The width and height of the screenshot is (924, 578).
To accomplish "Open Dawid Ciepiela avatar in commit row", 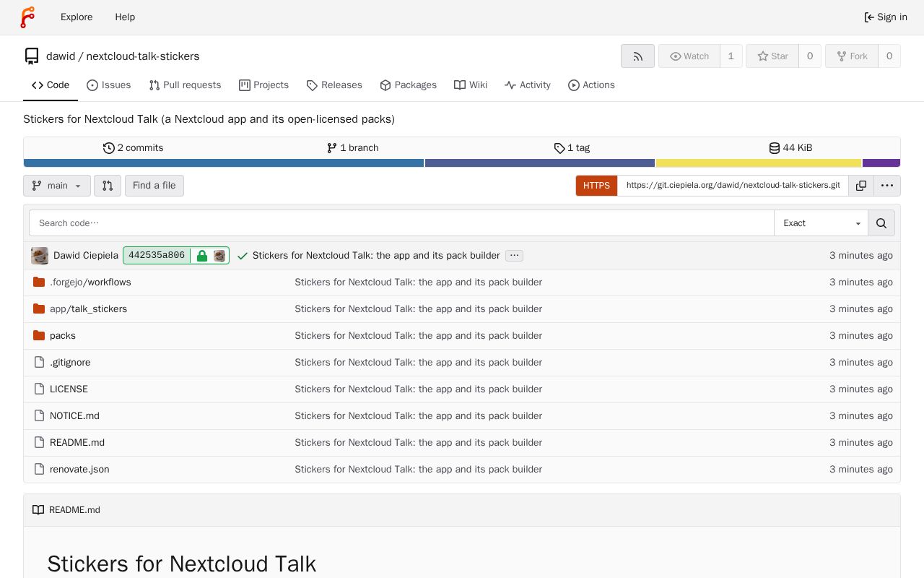I will coord(40,256).
